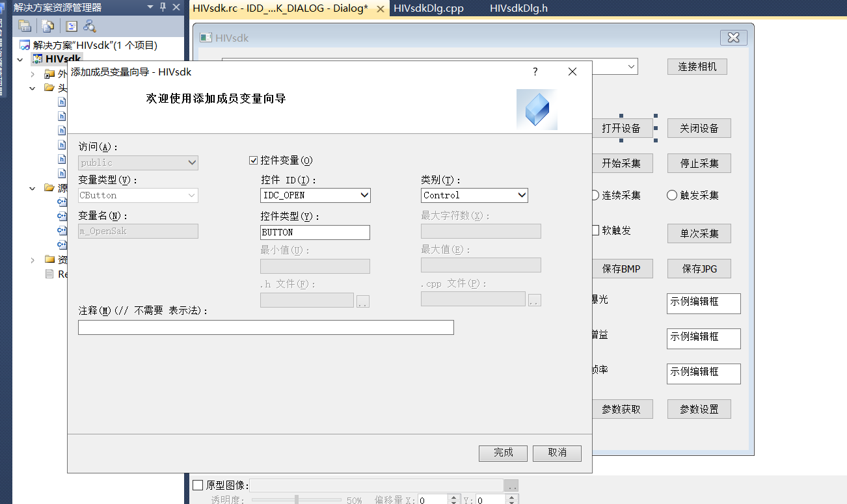Toggle the 控件变量 checkbox
The height and width of the screenshot is (504, 847).
click(x=254, y=160)
